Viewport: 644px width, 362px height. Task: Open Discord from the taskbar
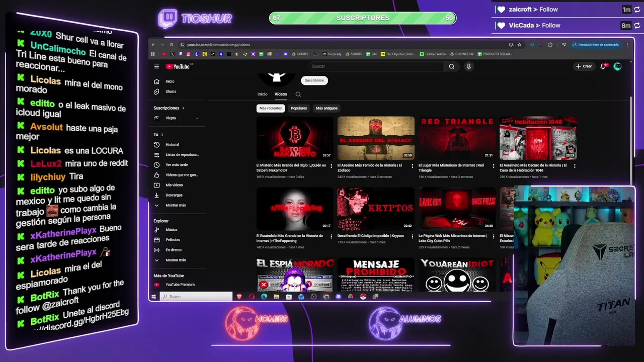(338, 297)
